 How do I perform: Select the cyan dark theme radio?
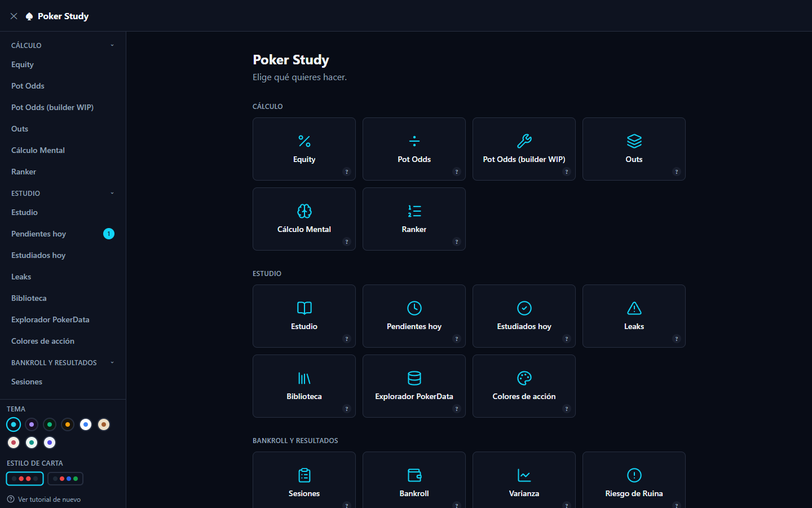pyautogui.click(x=14, y=424)
